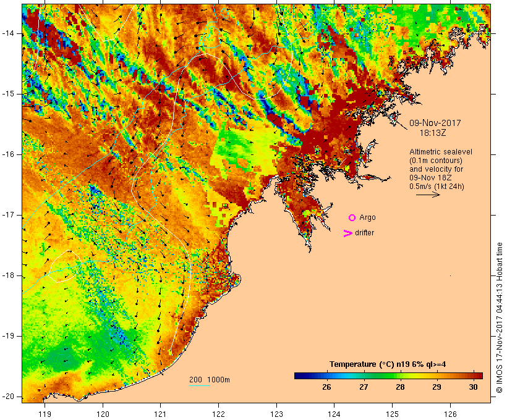Image resolution: width=507 pixels, height=420 pixels.
Task: Click longitude axis label 126
Action: click(450, 414)
